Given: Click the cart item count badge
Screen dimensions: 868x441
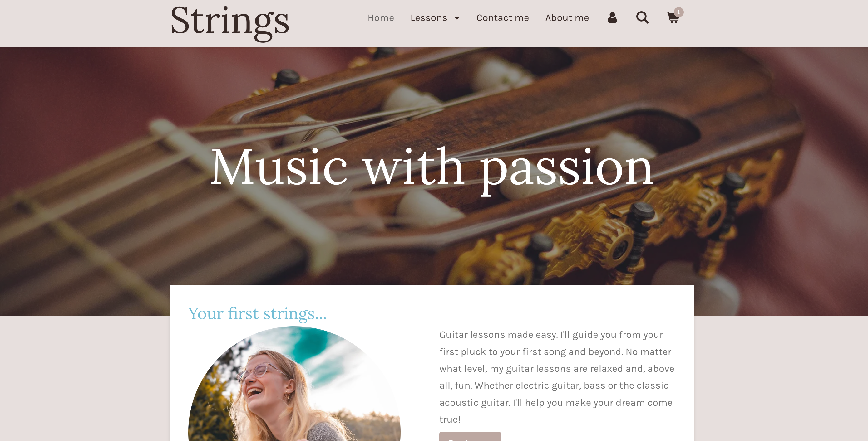Looking at the screenshot, I should click(678, 12).
